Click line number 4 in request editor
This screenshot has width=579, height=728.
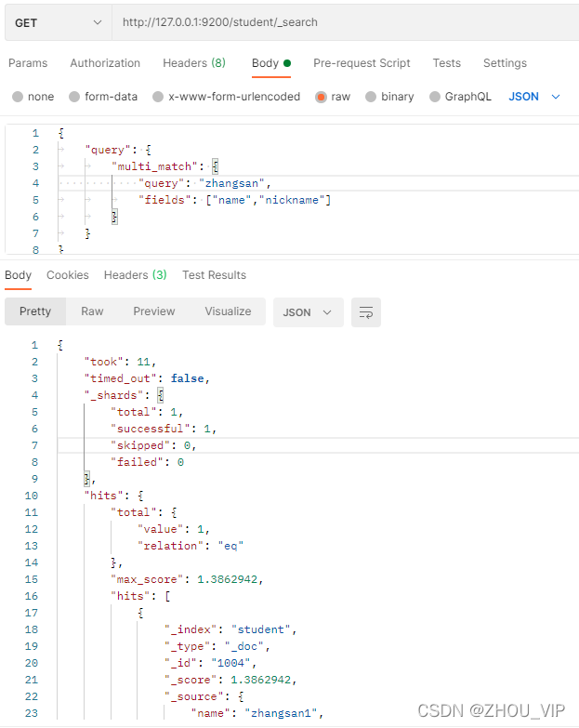[35, 183]
